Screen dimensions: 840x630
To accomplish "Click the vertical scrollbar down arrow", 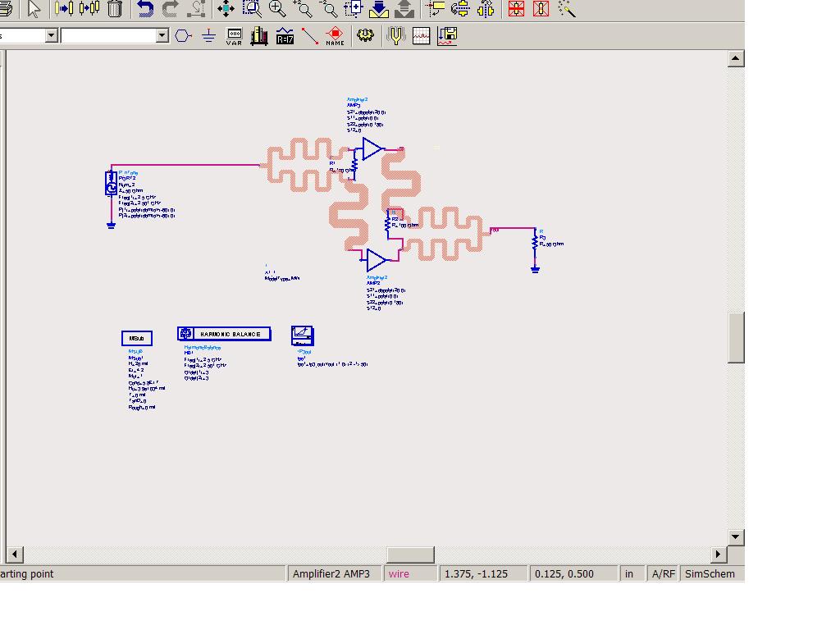I will (x=736, y=536).
